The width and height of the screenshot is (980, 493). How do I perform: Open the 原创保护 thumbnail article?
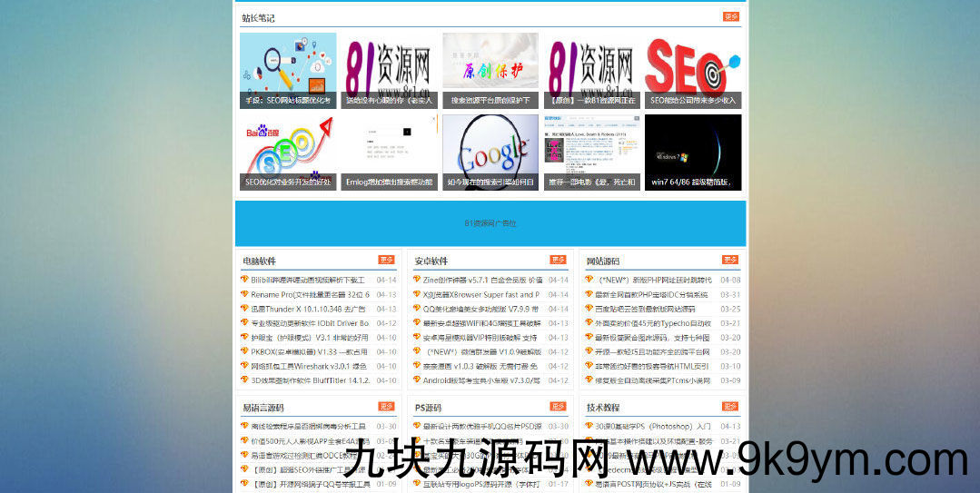pyautogui.click(x=490, y=71)
